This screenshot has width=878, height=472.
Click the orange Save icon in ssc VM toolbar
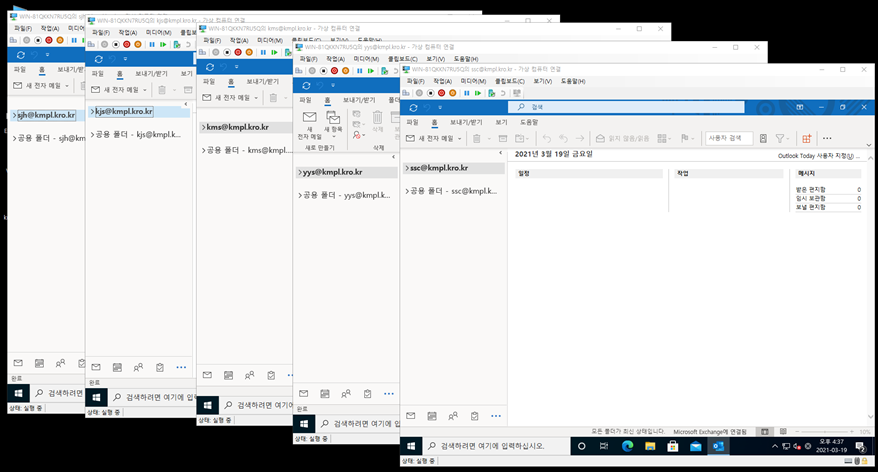[452, 93]
